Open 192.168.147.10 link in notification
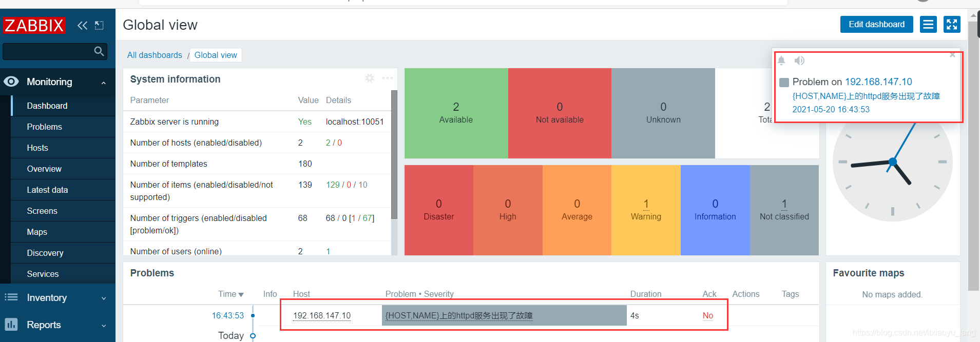 (878, 82)
